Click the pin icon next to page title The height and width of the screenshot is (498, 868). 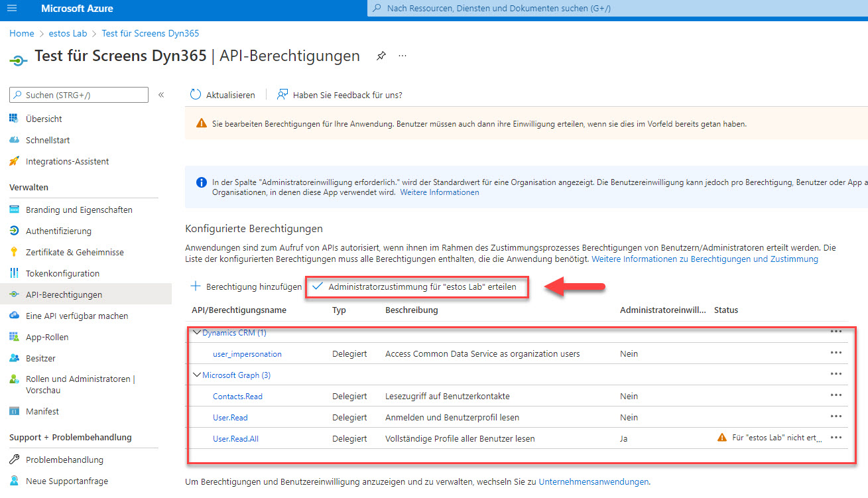click(381, 56)
